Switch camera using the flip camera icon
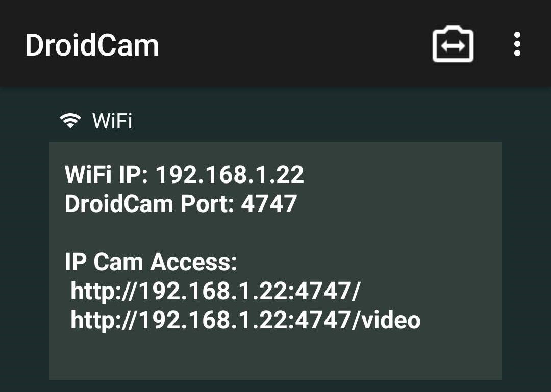This screenshot has height=392, width=551. [453, 44]
